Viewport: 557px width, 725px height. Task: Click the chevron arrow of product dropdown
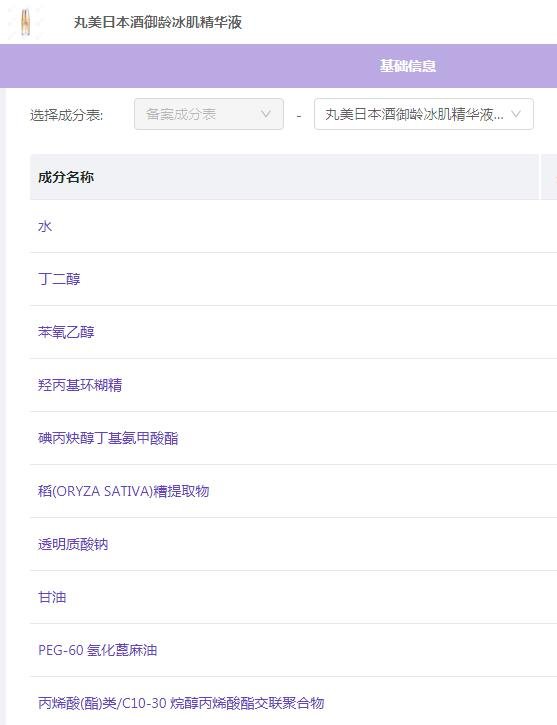[x=516, y=114]
